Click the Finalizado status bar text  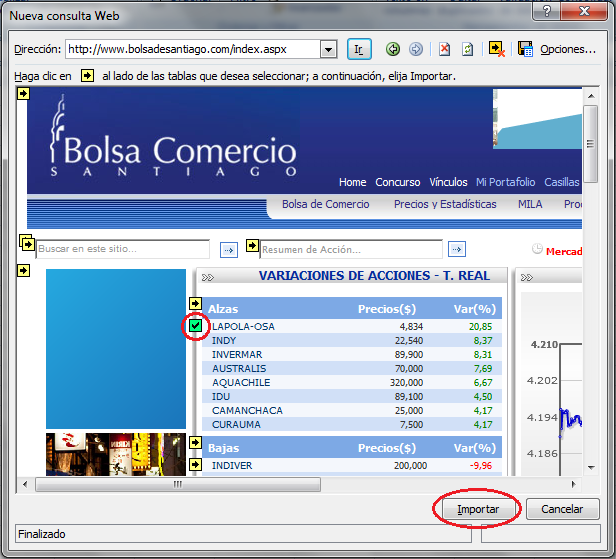[x=42, y=534]
